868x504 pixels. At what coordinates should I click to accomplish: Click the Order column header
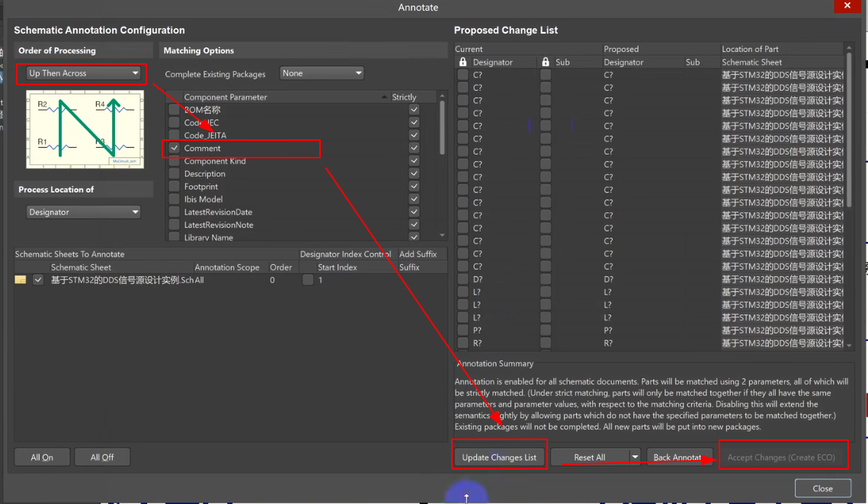(x=280, y=267)
